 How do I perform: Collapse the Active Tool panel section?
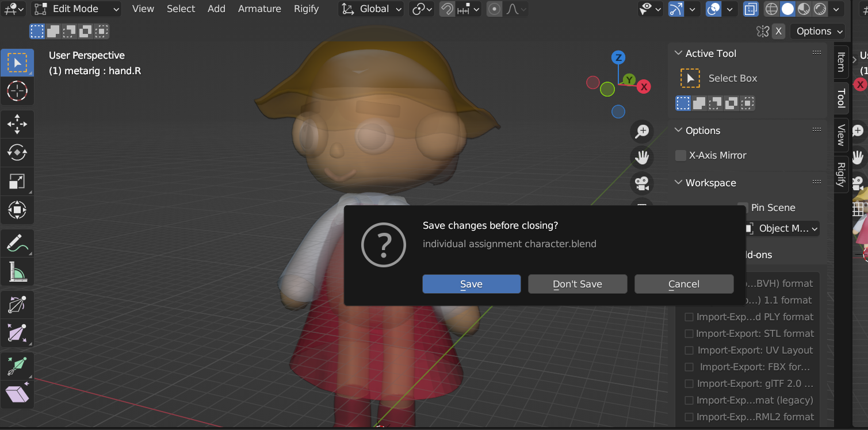678,53
